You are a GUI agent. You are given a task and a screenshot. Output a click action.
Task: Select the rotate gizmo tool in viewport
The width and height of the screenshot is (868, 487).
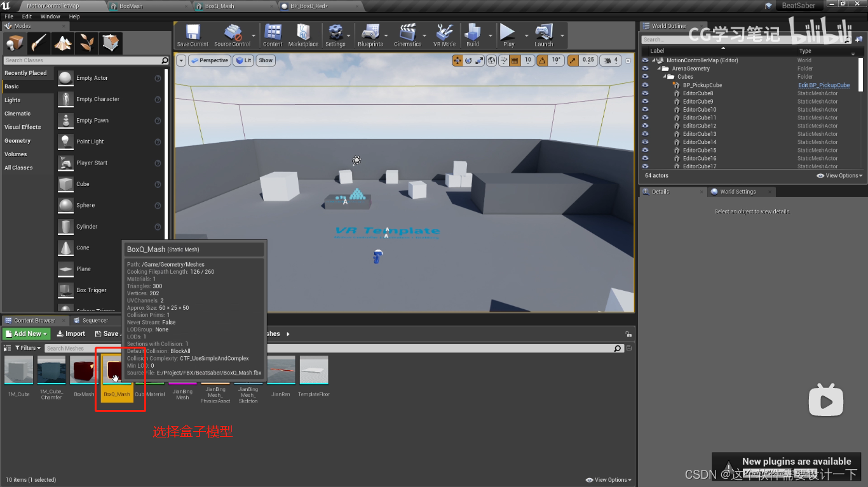(468, 60)
